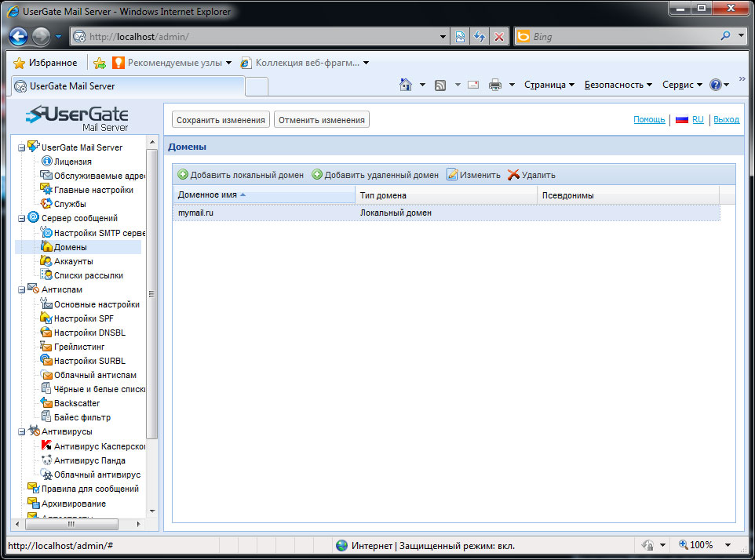755x560 pixels.
Task: Click the Cancel changes button
Action: coord(322,120)
